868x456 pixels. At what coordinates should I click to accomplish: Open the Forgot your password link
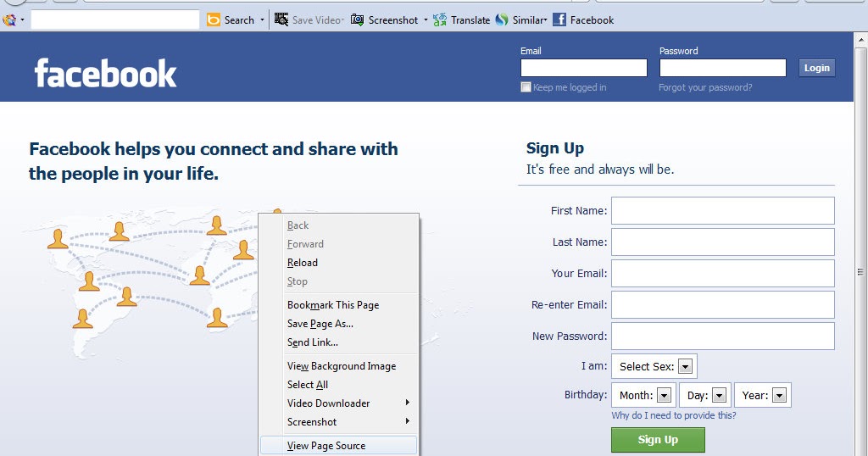coord(705,87)
